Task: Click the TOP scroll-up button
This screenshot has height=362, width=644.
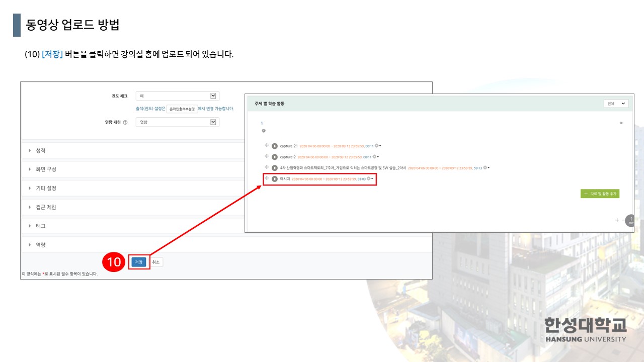Action: tap(630, 220)
